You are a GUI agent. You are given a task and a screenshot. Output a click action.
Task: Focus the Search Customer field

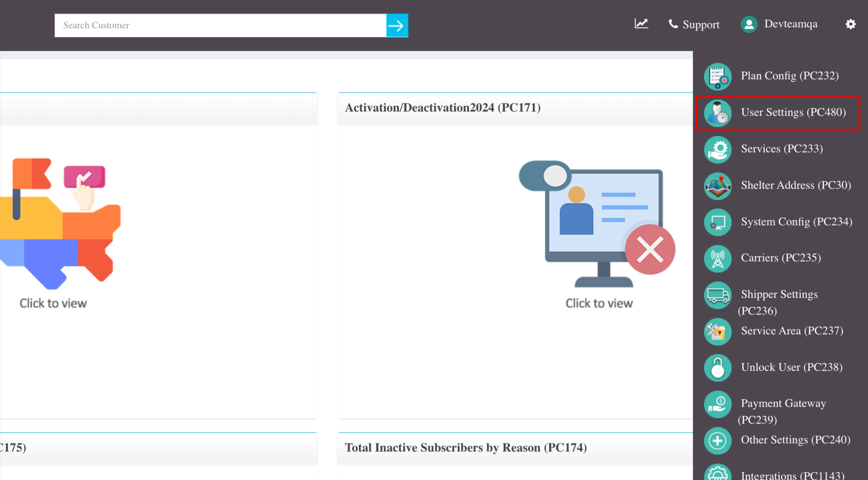220,25
